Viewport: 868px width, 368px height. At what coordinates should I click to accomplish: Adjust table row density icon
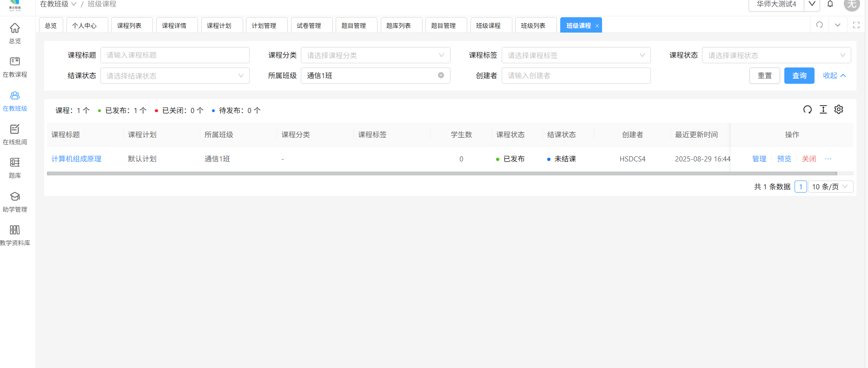tap(823, 109)
